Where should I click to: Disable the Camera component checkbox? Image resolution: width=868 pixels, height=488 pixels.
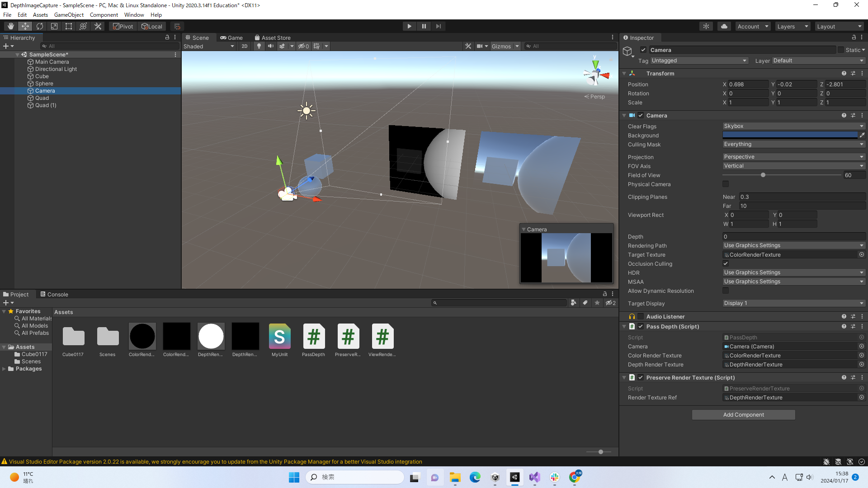[641, 116]
